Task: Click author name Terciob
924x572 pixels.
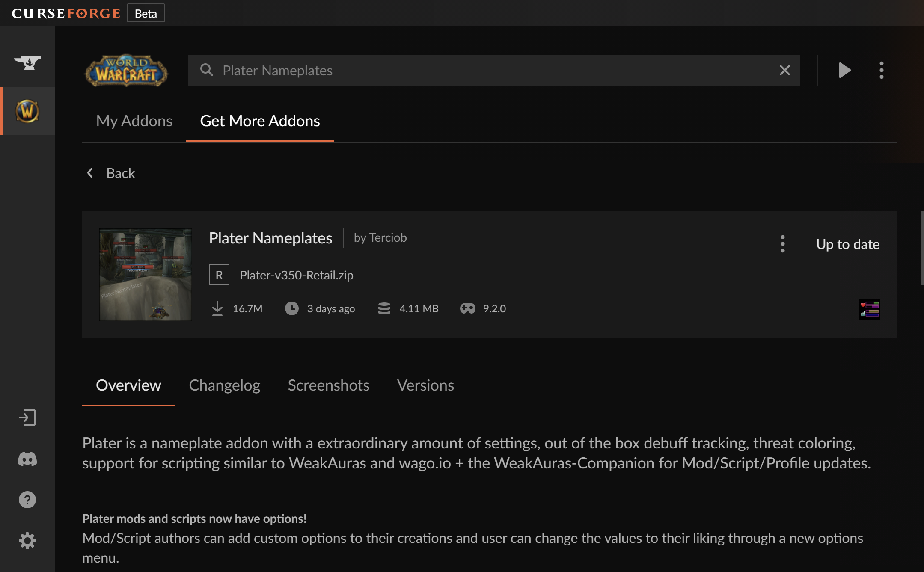Action: pos(388,237)
